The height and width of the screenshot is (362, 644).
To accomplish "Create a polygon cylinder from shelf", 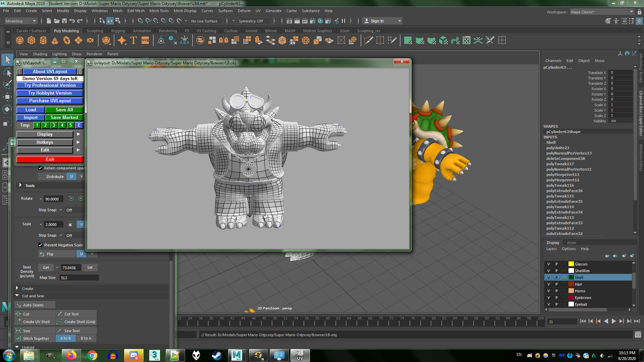I will coord(43,41).
